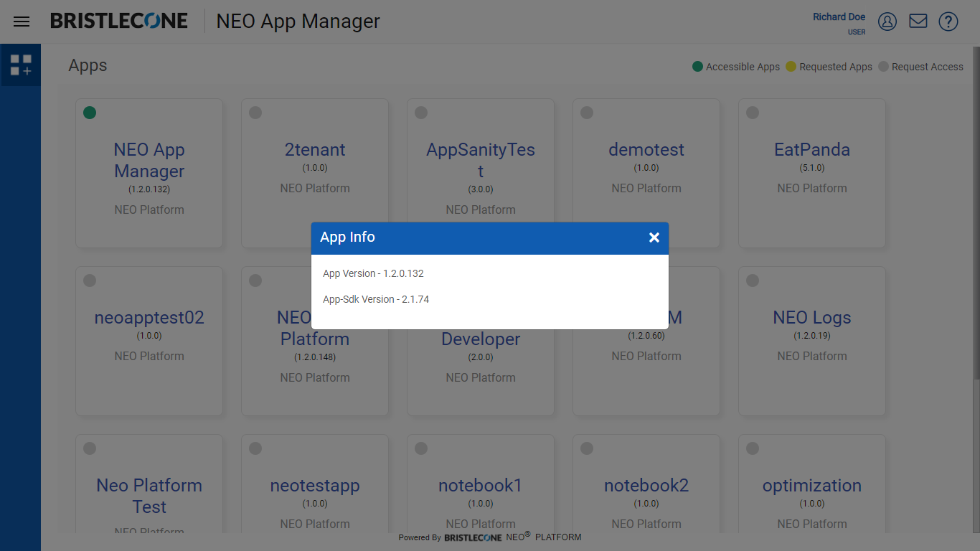The height and width of the screenshot is (551, 980).
Task: Click the help question mark icon
Action: 948,22
